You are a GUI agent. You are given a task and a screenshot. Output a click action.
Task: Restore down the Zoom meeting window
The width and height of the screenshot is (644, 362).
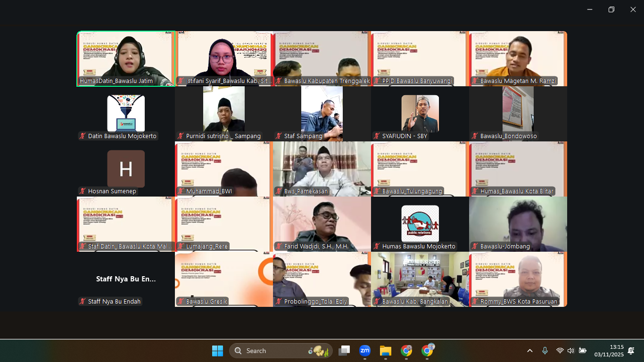[611, 9]
